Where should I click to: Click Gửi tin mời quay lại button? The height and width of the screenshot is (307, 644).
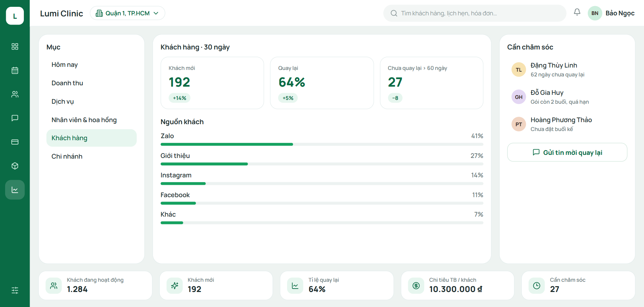coord(567,152)
